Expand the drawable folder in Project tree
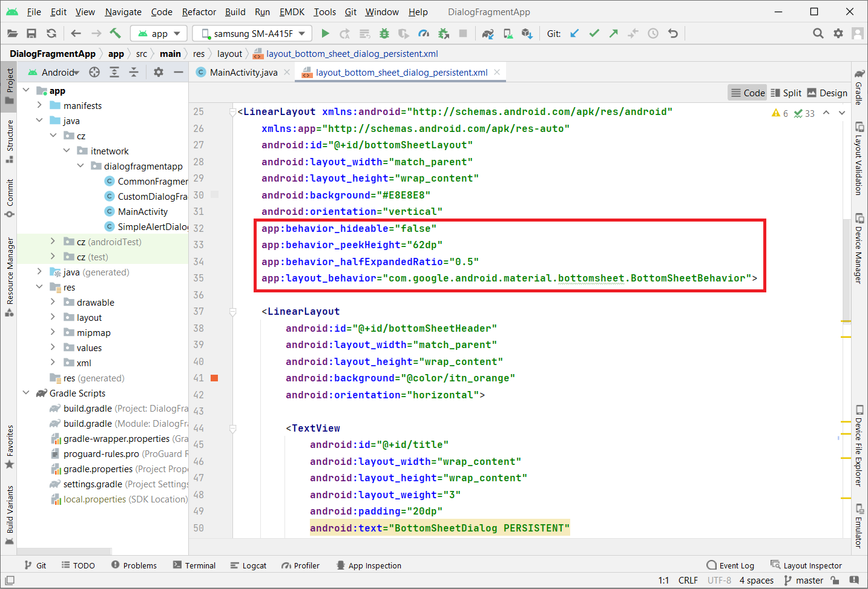 54,302
